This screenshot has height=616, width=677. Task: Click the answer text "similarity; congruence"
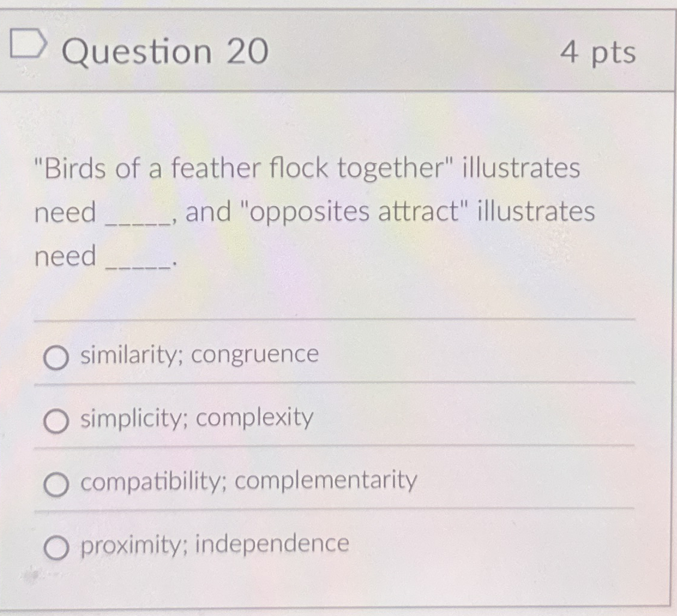pyautogui.click(x=198, y=355)
